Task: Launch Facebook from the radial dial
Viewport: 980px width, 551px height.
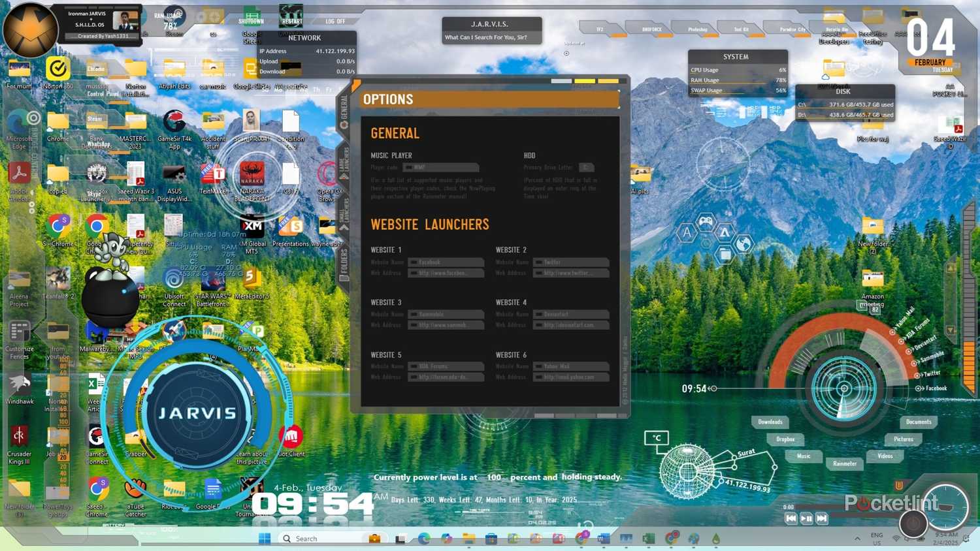Action: click(x=932, y=388)
